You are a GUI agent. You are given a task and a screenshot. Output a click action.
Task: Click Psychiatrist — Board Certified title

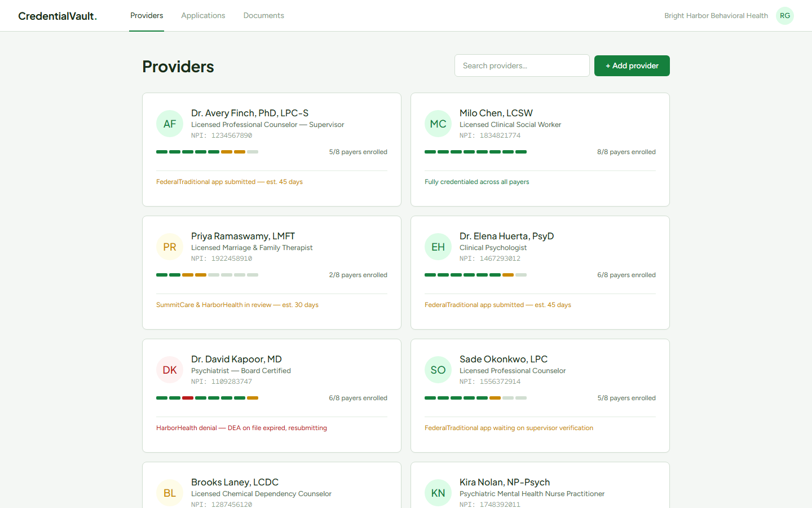[241, 371]
